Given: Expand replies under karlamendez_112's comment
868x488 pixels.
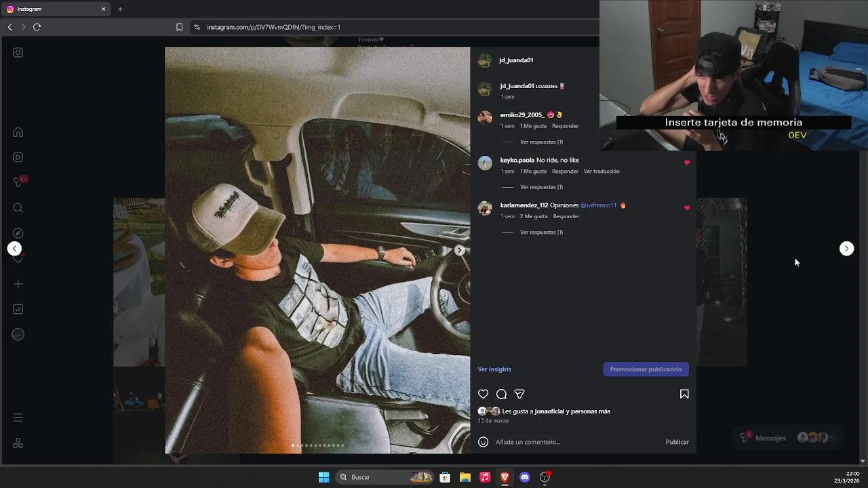Looking at the screenshot, I should (x=541, y=232).
